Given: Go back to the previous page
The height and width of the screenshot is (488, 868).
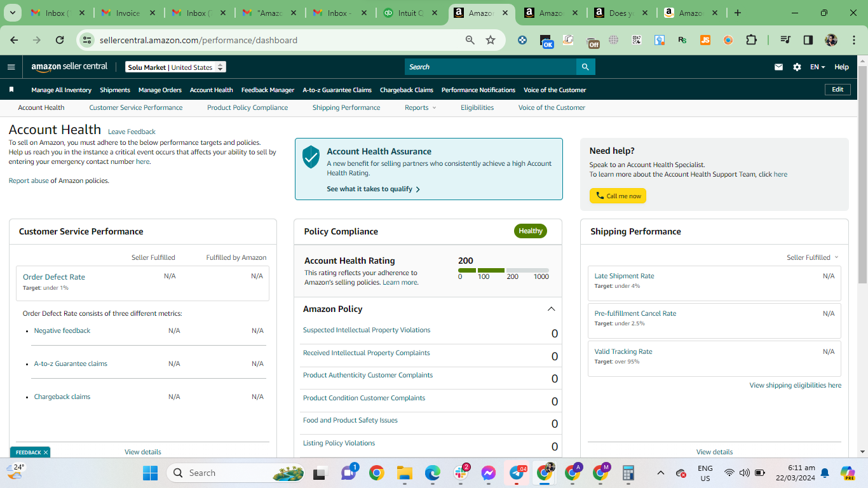Looking at the screenshot, I should [x=14, y=40].
